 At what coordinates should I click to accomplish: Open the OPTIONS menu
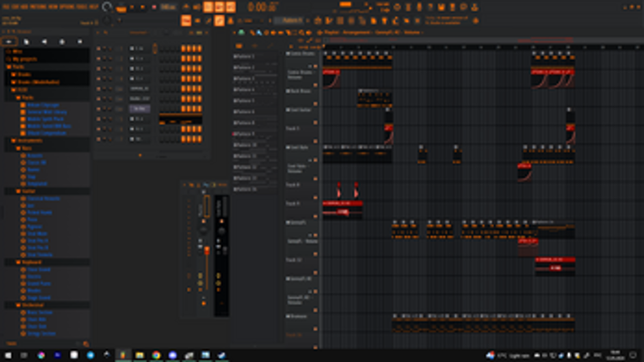tap(67, 7)
